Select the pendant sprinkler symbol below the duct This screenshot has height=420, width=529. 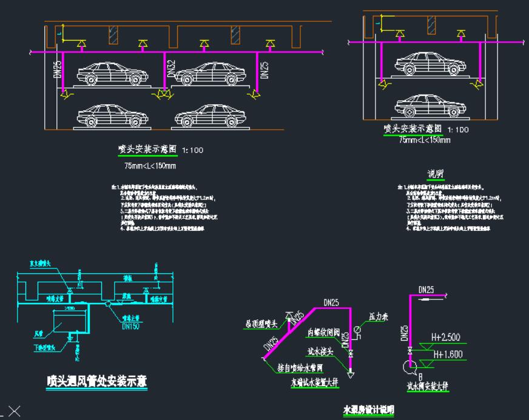point(70,338)
